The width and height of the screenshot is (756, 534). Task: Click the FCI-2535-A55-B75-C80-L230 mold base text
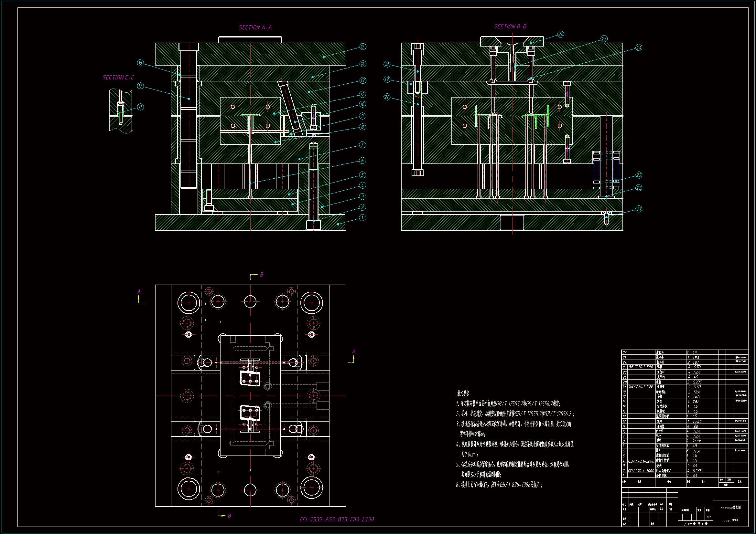[x=337, y=519]
